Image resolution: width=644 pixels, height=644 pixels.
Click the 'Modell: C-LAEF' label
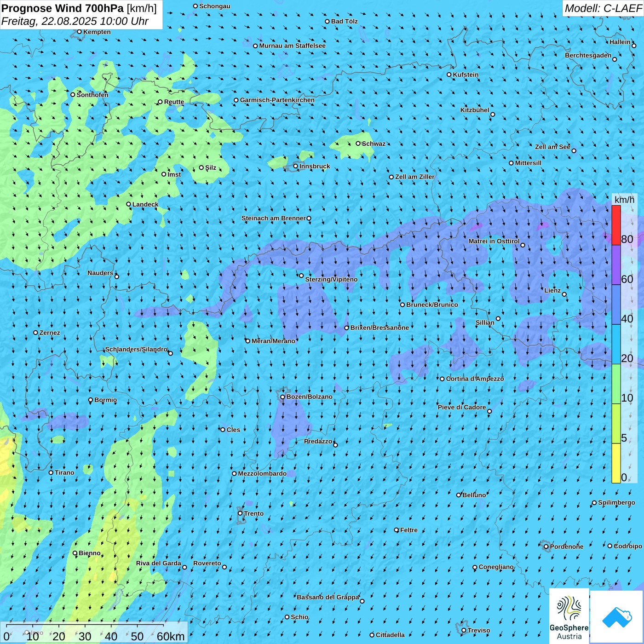coord(603,8)
